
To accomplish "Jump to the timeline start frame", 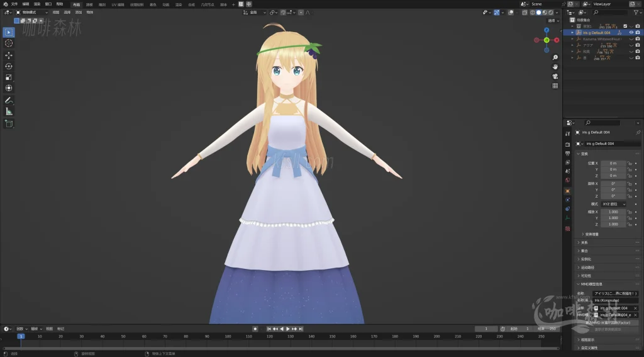I will click(x=269, y=329).
